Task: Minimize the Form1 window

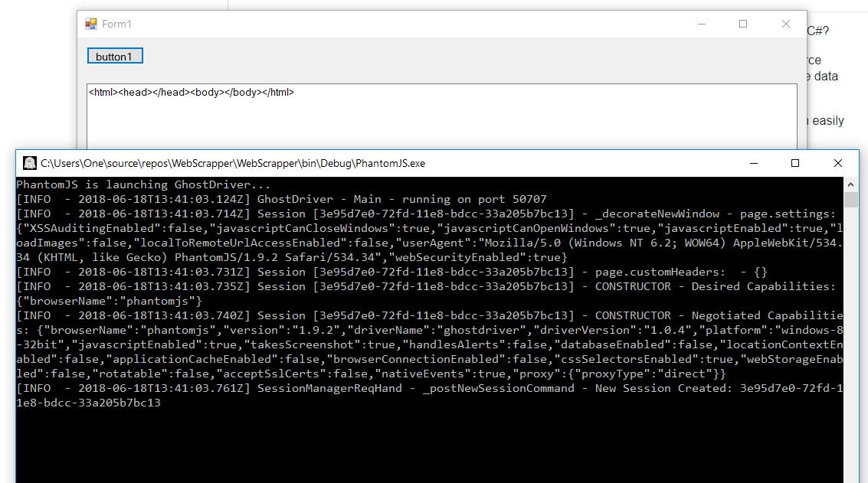Action: (x=700, y=24)
